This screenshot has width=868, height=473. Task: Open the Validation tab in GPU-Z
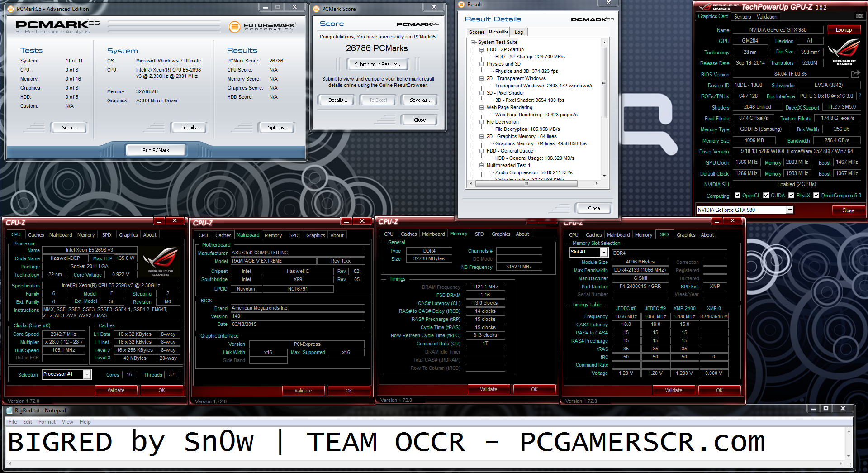click(767, 17)
